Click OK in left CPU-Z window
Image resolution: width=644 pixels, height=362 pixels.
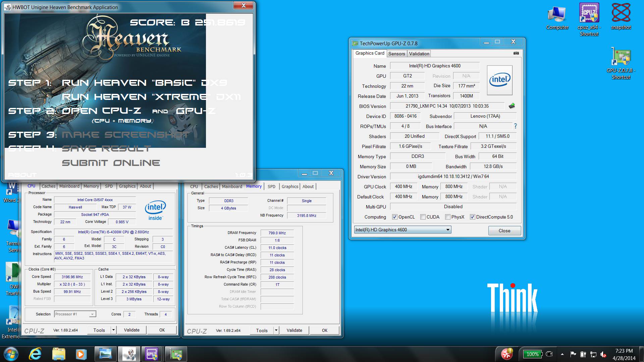162,330
